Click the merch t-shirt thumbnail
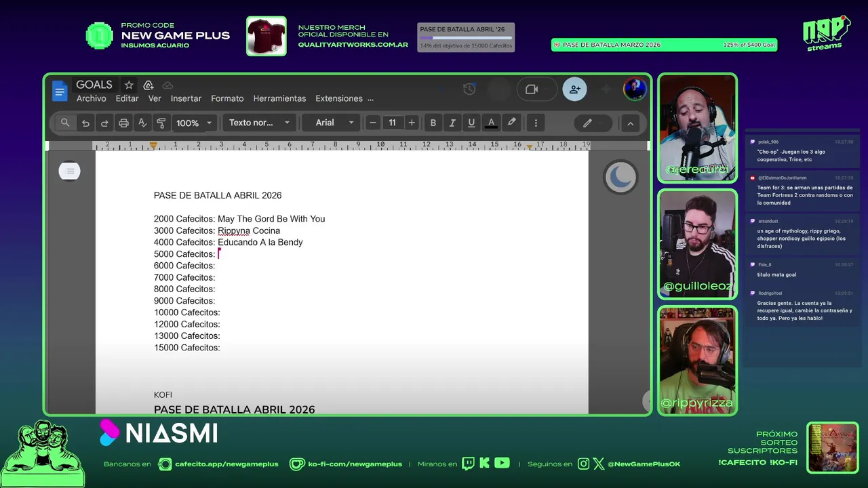 click(x=266, y=36)
